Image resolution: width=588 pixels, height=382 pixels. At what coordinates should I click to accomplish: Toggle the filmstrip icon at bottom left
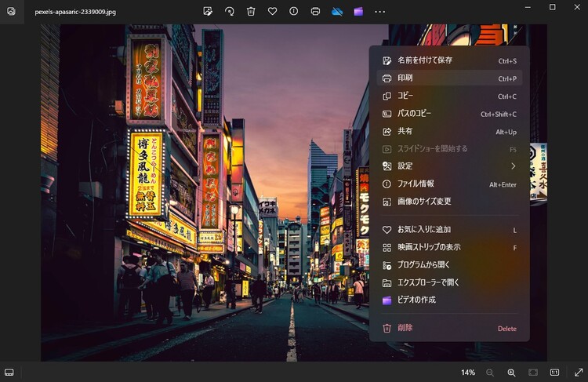click(9, 373)
